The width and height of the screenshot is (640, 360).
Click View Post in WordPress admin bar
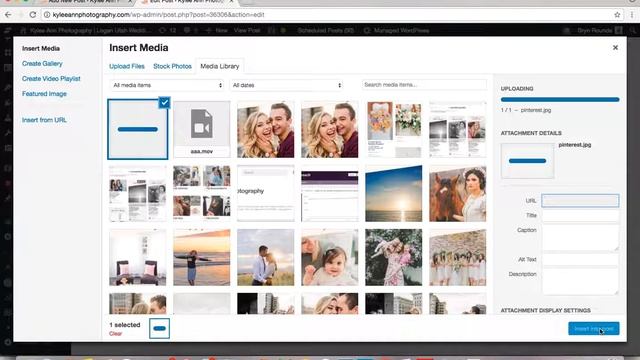(247, 31)
